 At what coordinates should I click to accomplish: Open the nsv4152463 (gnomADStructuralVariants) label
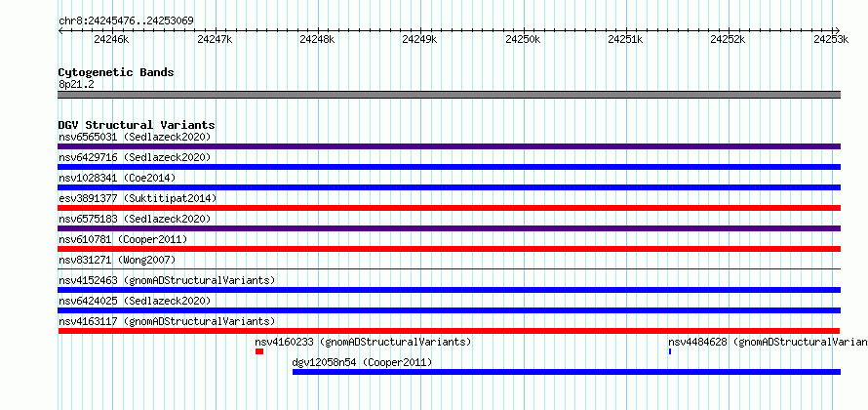(x=167, y=280)
